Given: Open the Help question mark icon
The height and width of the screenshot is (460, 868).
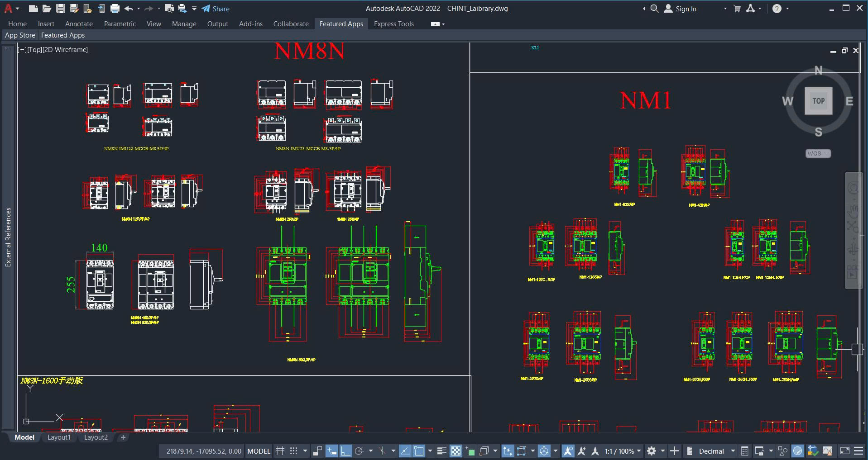Looking at the screenshot, I should [777, 9].
